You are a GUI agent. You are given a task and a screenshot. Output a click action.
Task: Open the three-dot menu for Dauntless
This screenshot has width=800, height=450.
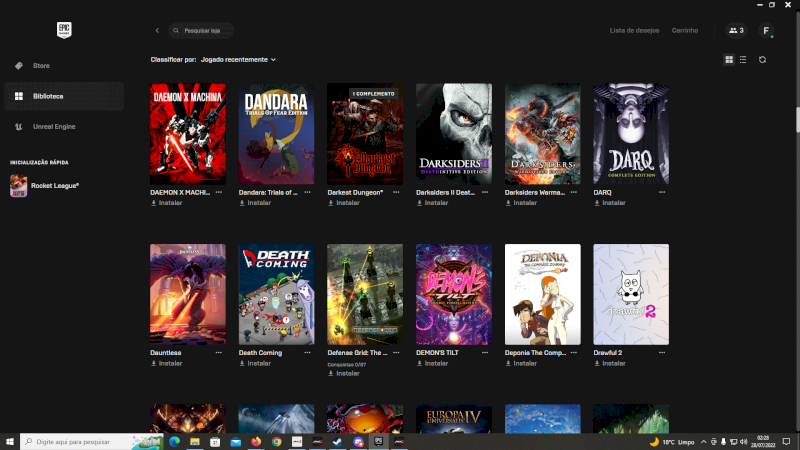point(218,353)
